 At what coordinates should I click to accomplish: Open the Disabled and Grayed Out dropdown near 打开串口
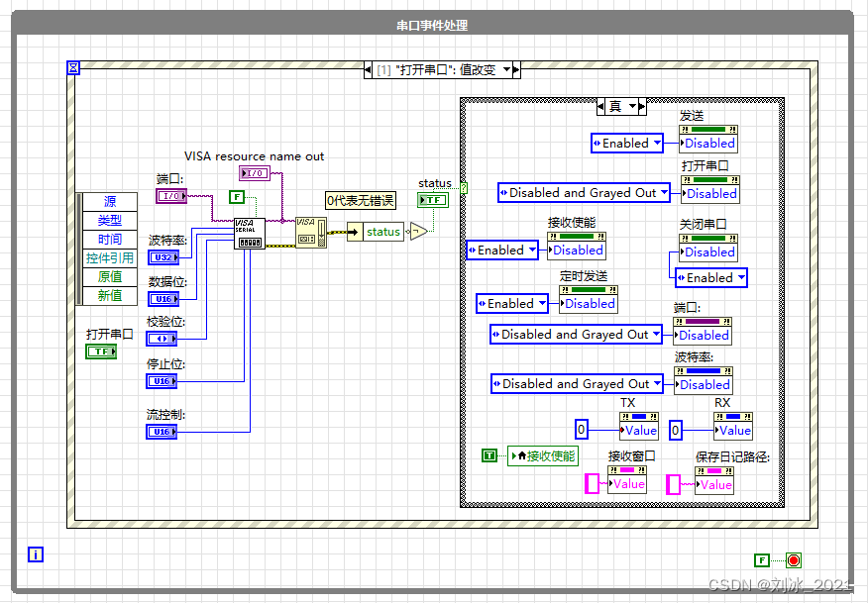(x=584, y=193)
